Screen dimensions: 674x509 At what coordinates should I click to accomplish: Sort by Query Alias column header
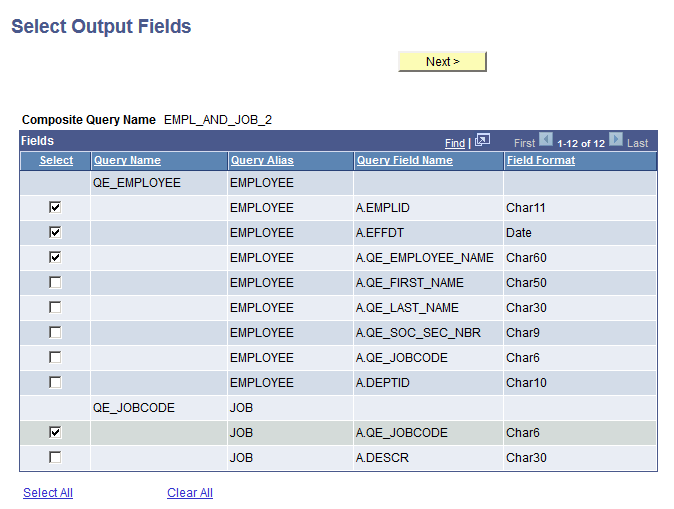[x=262, y=160]
